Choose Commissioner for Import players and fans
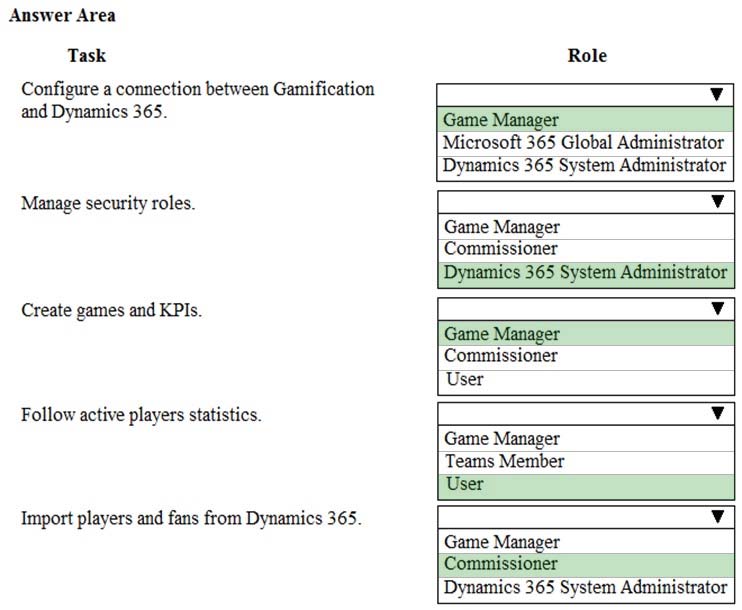The width and height of the screenshot is (742, 610). (586, 564)
